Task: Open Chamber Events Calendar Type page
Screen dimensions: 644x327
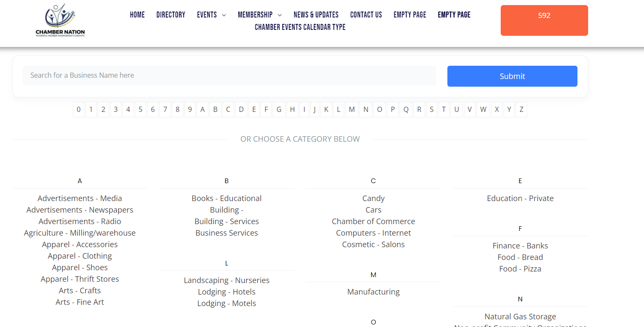Action: 300,27
